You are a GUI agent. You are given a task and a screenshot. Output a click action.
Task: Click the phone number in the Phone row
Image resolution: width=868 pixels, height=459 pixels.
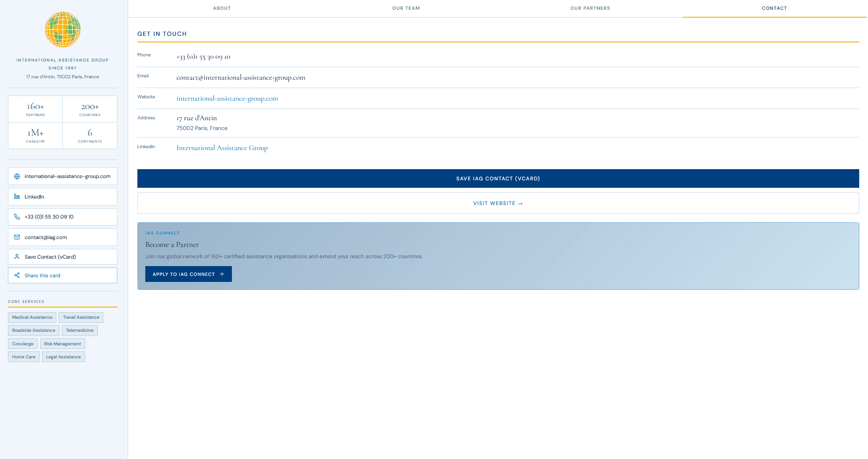coord(203,57)
